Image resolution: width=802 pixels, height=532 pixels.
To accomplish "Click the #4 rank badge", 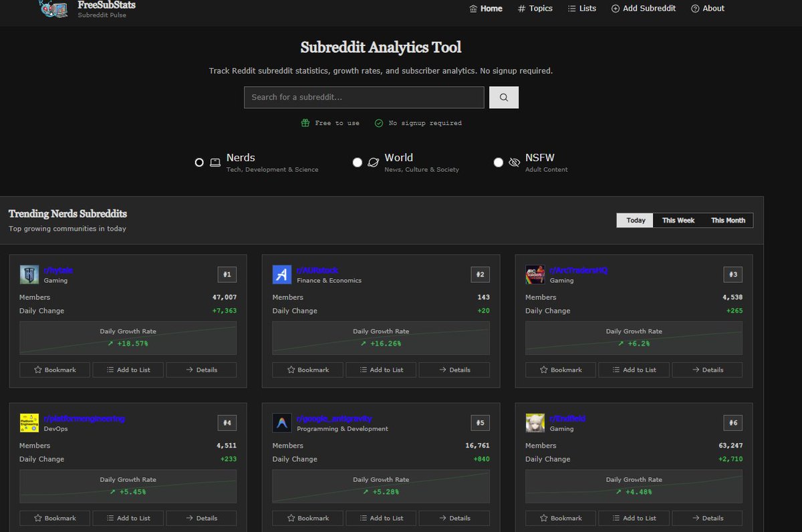I will (227, 423).
